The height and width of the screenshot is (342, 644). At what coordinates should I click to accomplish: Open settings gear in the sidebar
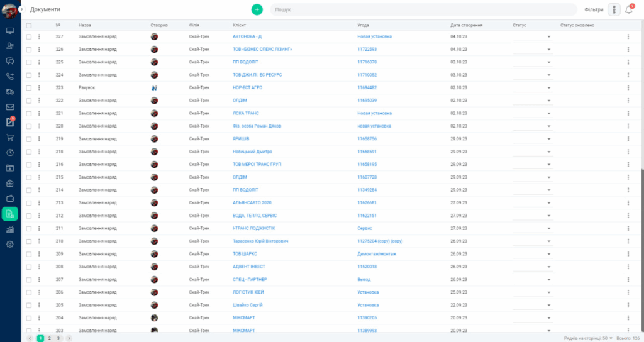pos(10,245)
